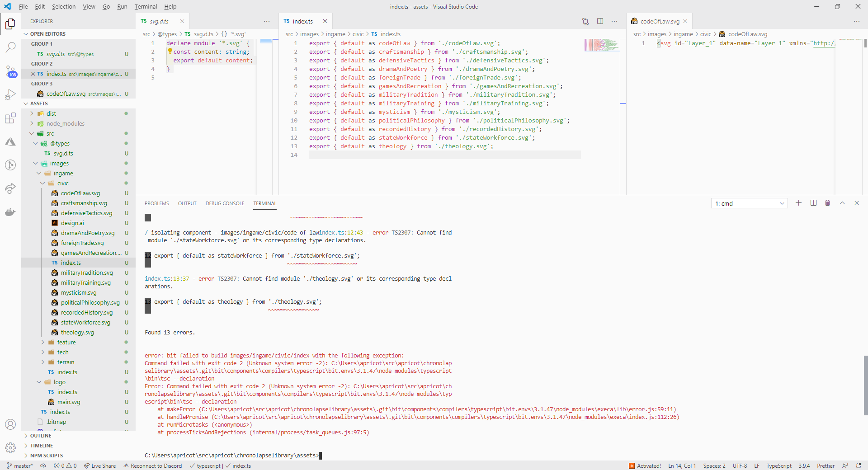Close index.ts in Open Editors list
This screenshot has height=470, width=868.
point(33,74)
